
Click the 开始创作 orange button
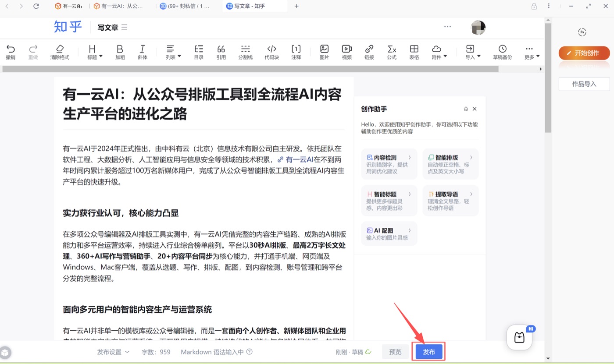pyautogui.click(x=584, y=53)
